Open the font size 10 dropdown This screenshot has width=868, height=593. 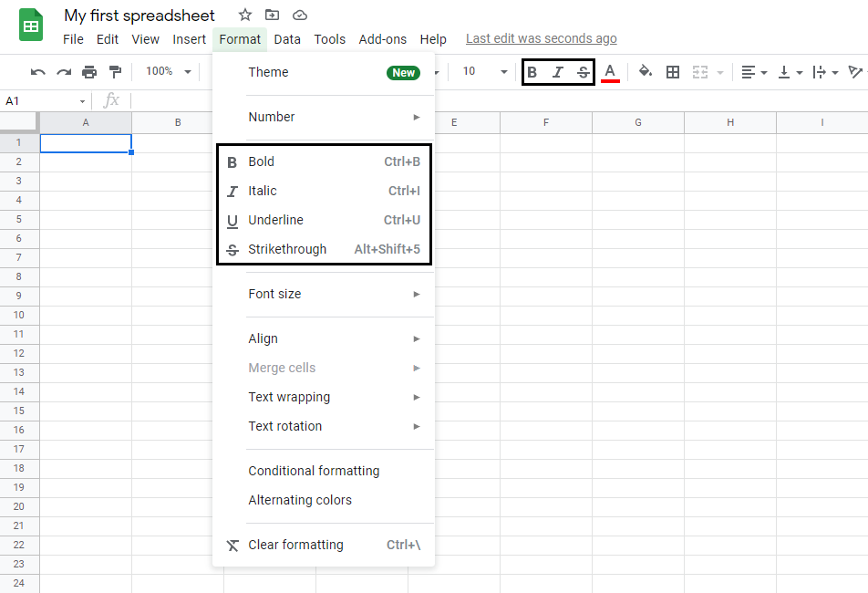point(483,71)
